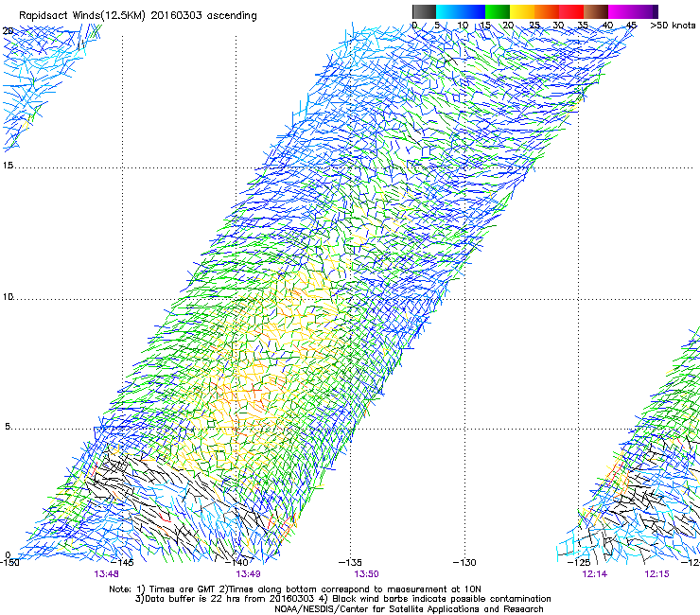The height and width of the screenshot is (615, 700).
Task: Click the purple time label 13:50
Action: click(x=366, y=574)
